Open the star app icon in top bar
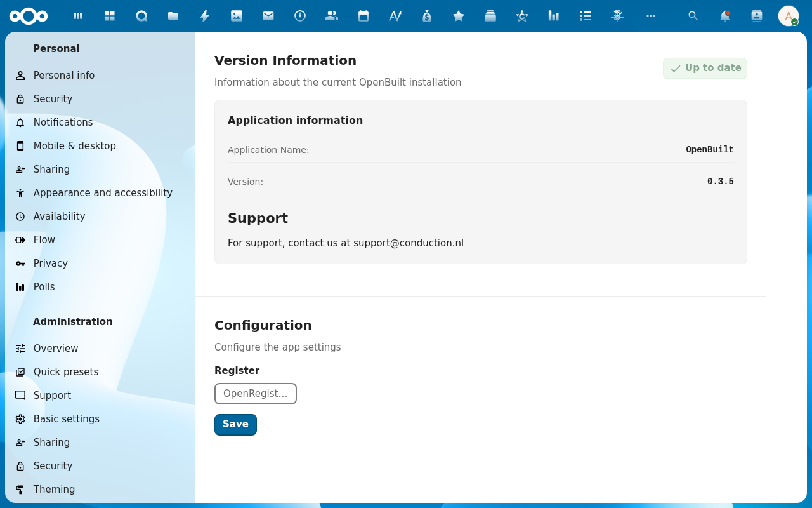Image resolution: width=812 pixels, height=508 pixels. 459,16
